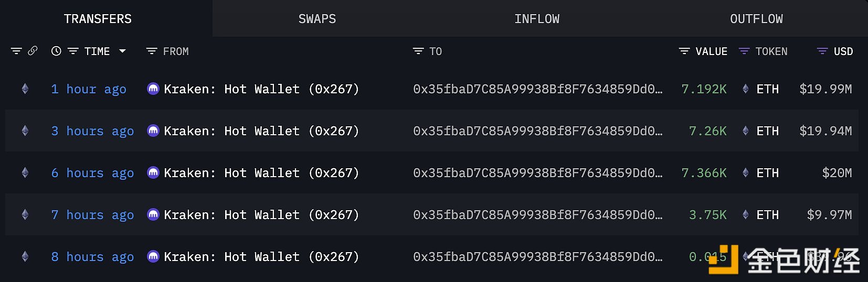Viewport: 868px width, 282px height.
Task: Open the filter left of the chain link icon
Action: click(x=16, y=51)
